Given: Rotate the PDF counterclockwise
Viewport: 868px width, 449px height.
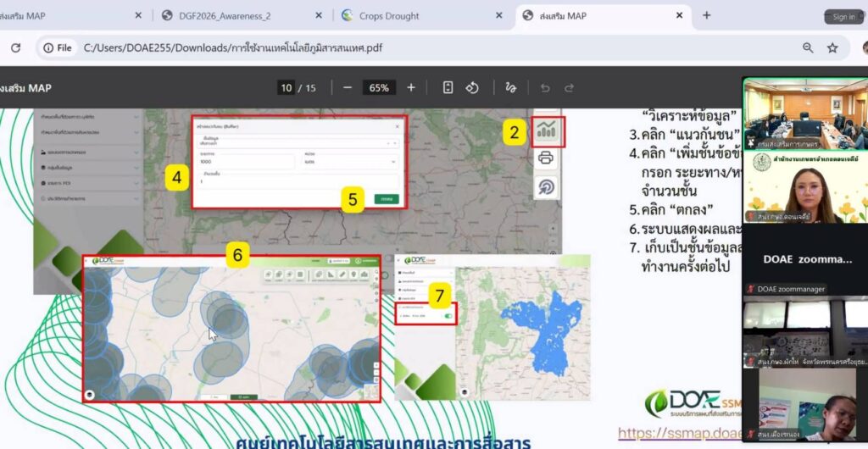Looking at the screenshot, I should coord(474,87).
